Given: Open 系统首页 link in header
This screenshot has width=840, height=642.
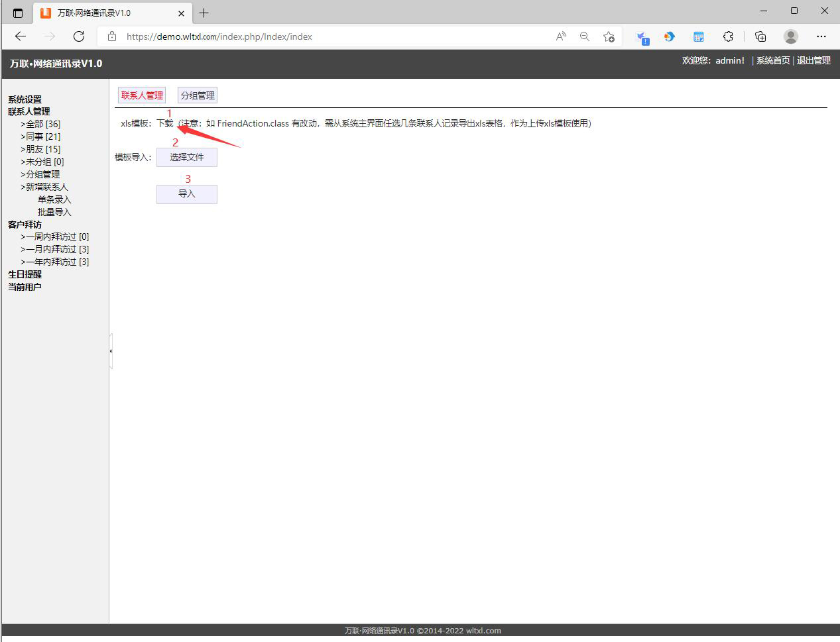Looking at the screenshot, I should click(x=773, y=60).
